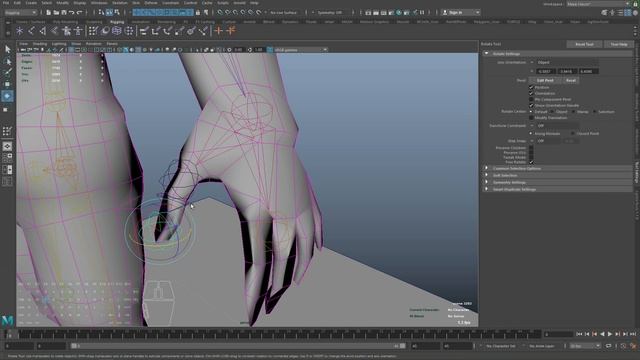Switch to the Animation shelf tab

pyautogui.click(x=140, y=22)
